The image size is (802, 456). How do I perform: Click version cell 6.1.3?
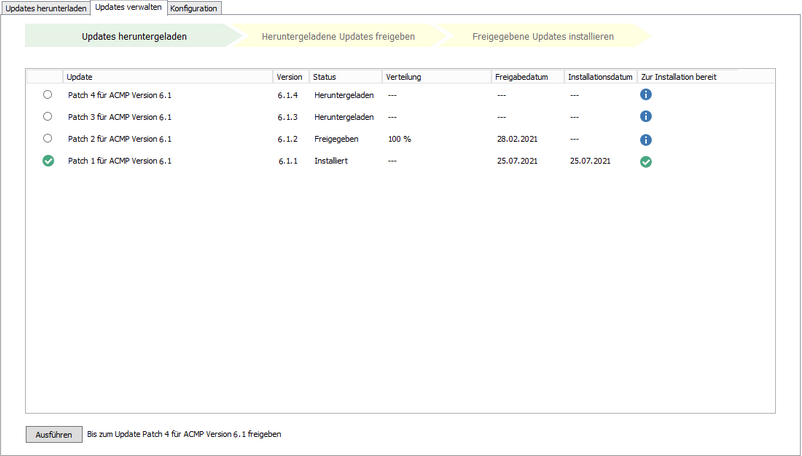coord(288,117)
